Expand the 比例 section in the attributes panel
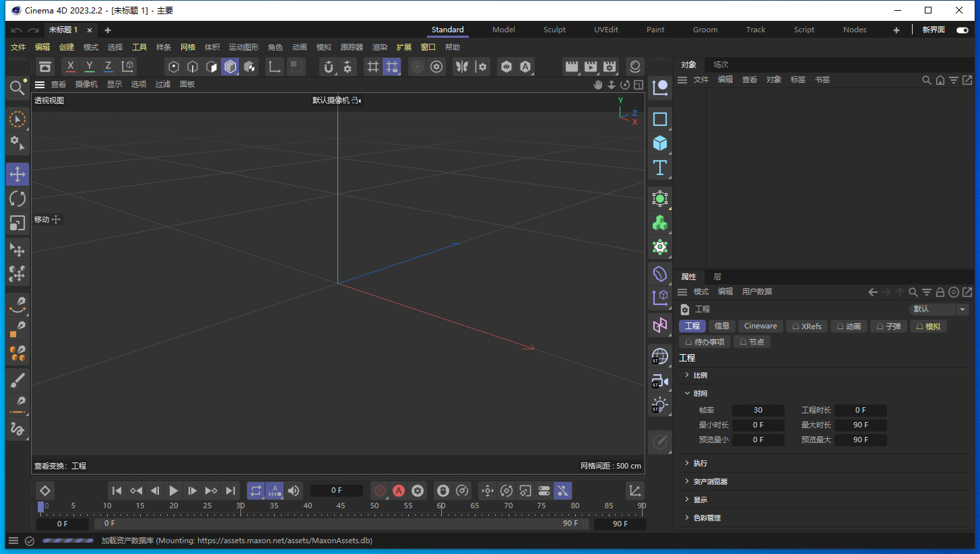 click(x=700, y=375)
